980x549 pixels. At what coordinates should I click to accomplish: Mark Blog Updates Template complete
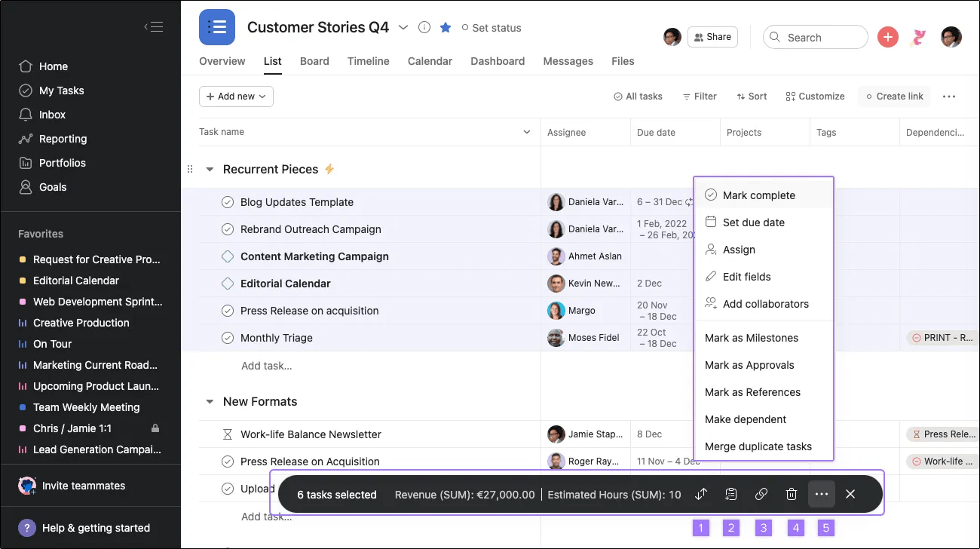[x=228, y=202]
